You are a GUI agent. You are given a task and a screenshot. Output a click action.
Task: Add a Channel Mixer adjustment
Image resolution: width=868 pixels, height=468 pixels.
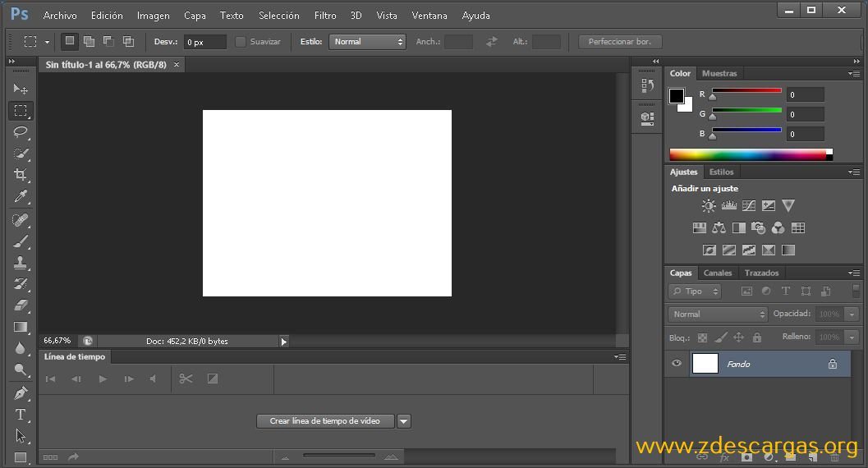[x=778, y=227]
